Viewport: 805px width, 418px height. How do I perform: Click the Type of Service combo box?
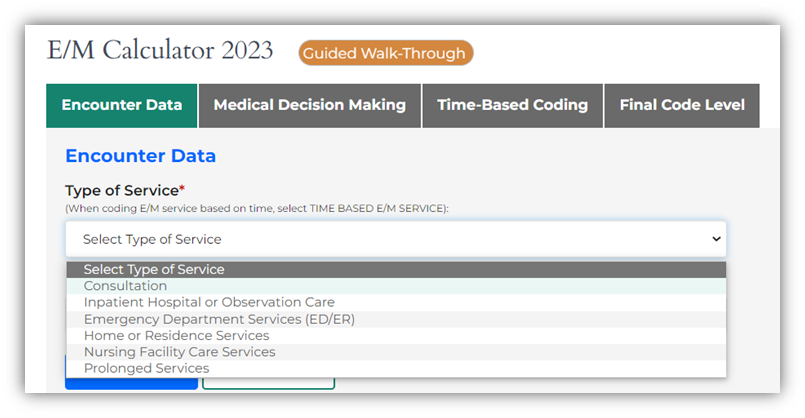[395, 239]
